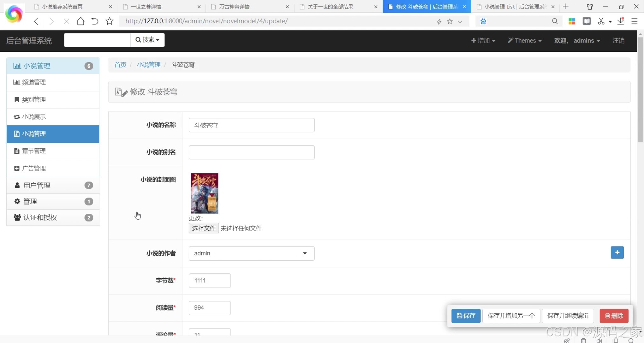This screenshot has width=644, height=343.
Task: Open browser downloads icon
Action: coord(621,21)
